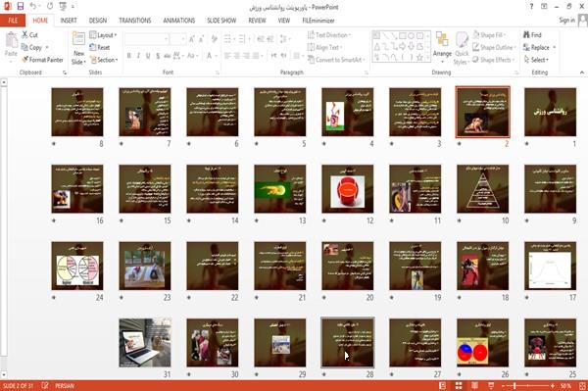The width and height of the screenshot is (588, 391).
Task: Click Convert to SmartArt
Action: click(x=335, y=60)
